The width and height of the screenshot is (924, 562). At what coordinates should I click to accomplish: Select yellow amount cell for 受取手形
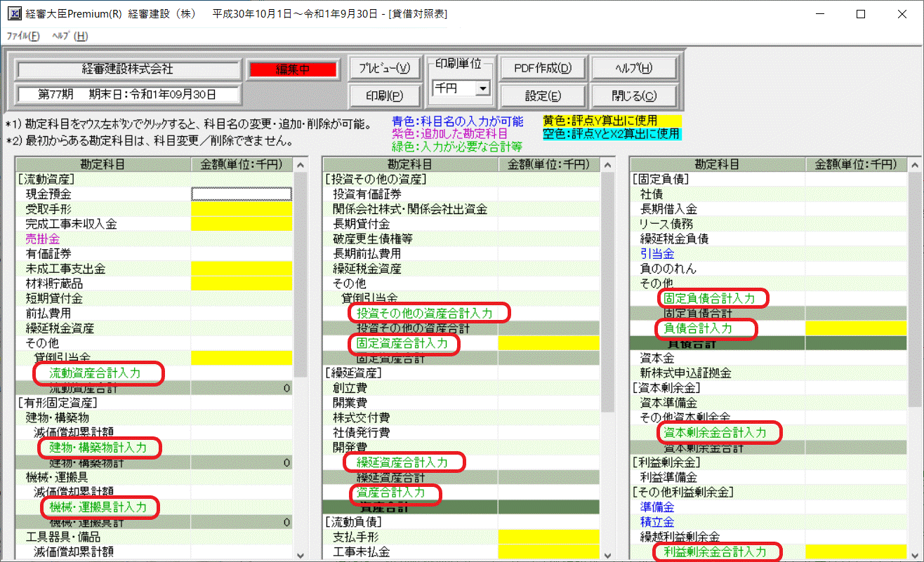(241, 208)
